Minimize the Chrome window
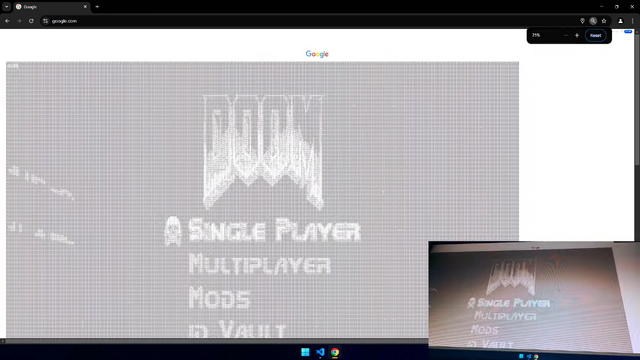The image size is (640, 360). 601,7
